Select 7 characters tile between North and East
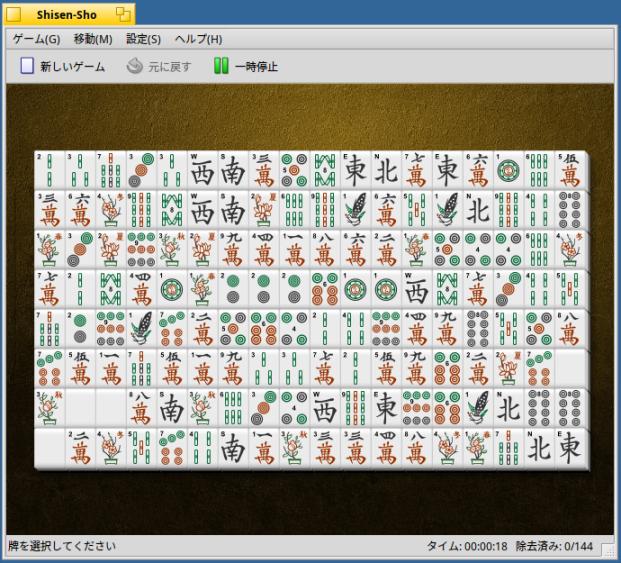The image size is (621, 563). click(x=417, y=170)
